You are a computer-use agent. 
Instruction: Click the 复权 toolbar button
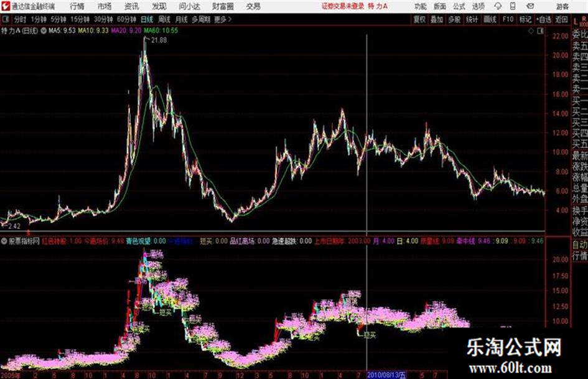pyautogui.click(x=419, y=19)
